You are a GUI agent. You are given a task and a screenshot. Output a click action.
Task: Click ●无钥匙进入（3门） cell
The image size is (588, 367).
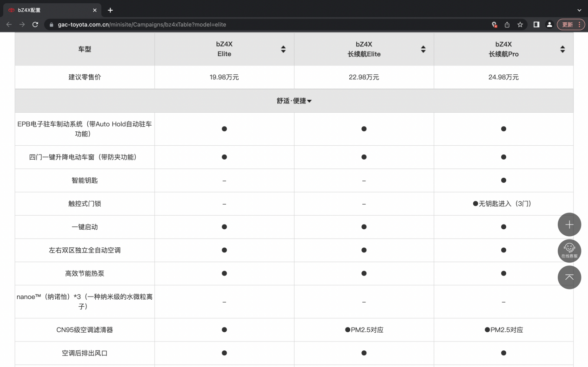[503, 204]
